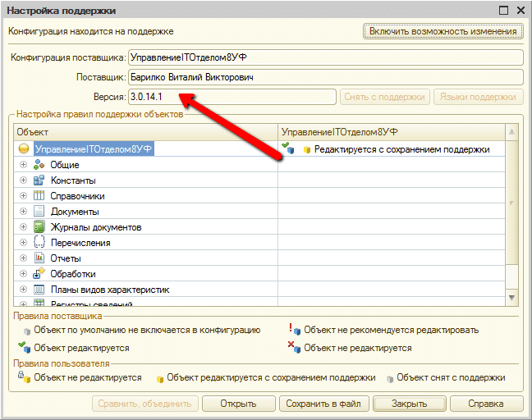Click the Общие objects icon
Image resolution: width=532 pixels, height=420 pixels.
click(x=39, y=165)
